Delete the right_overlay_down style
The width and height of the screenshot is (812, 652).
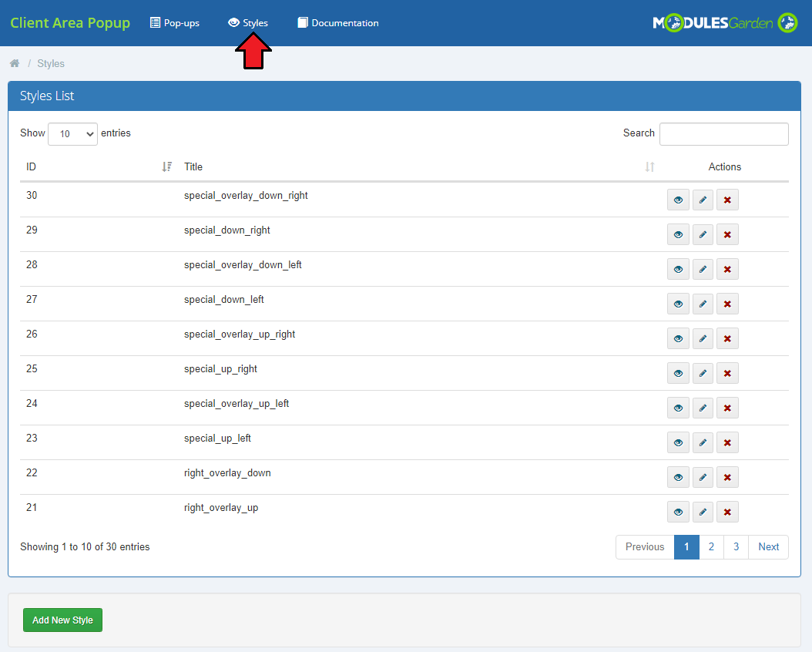(727, 478)
